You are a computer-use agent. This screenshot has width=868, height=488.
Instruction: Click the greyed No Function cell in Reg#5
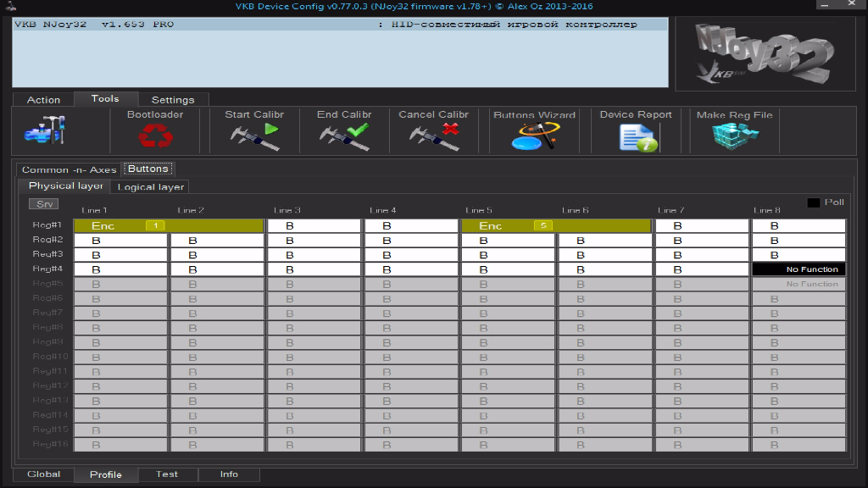pyautogui.click(x=798, y=284)
